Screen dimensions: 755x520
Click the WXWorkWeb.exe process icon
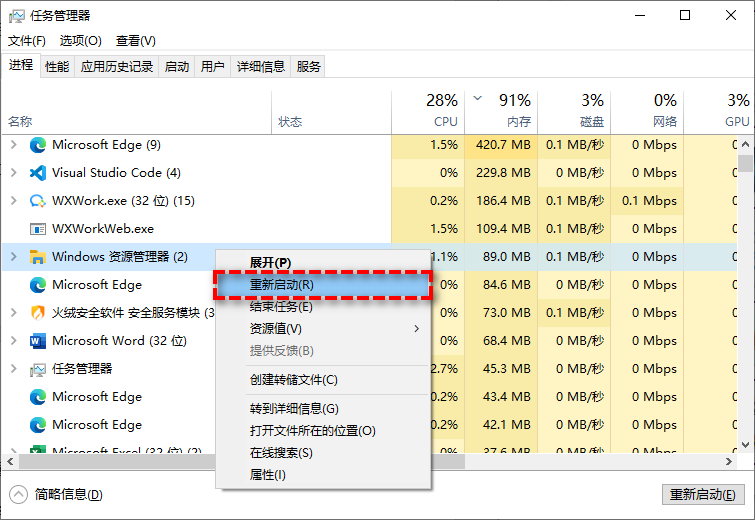pos(38,229)
